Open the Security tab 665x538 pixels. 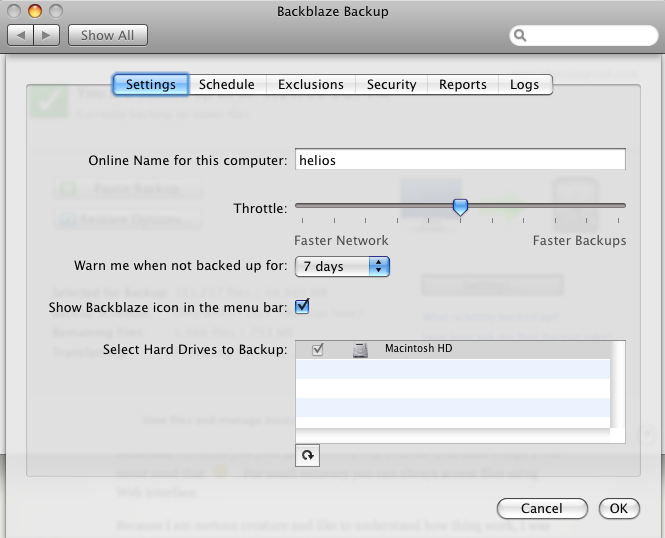391,84
